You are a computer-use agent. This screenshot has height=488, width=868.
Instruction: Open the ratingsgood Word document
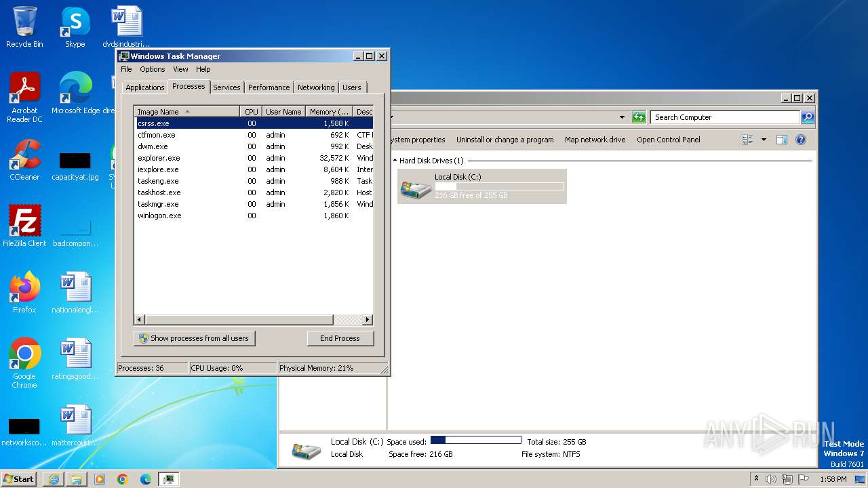click(x=75, y=359)
